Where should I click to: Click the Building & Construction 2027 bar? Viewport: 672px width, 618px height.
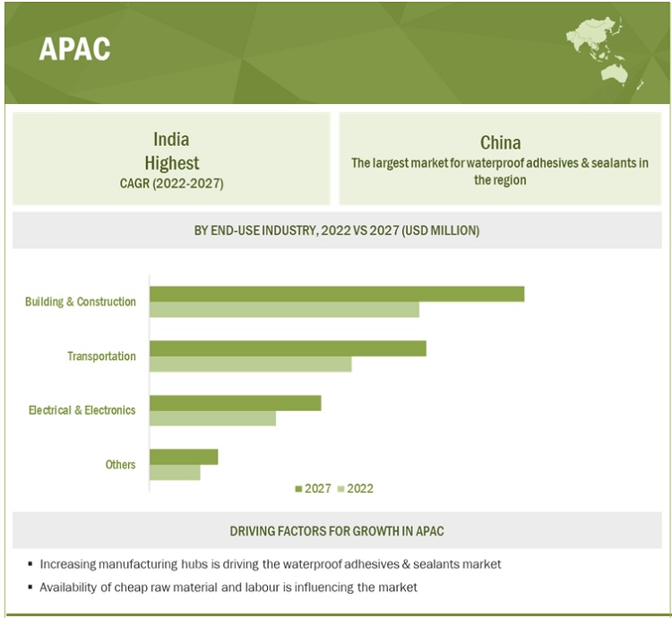click(336, 294)
